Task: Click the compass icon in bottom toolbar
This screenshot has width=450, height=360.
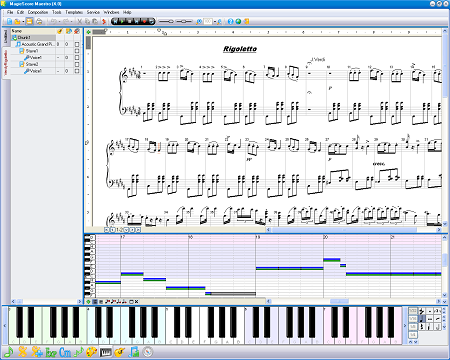Action: click(x=148, y=352)
